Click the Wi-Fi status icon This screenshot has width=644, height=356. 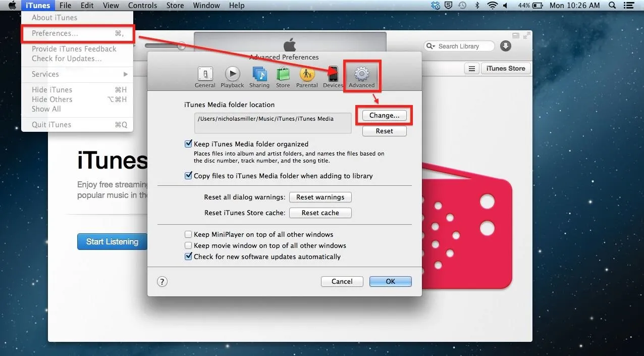click(x=492, y=6)
